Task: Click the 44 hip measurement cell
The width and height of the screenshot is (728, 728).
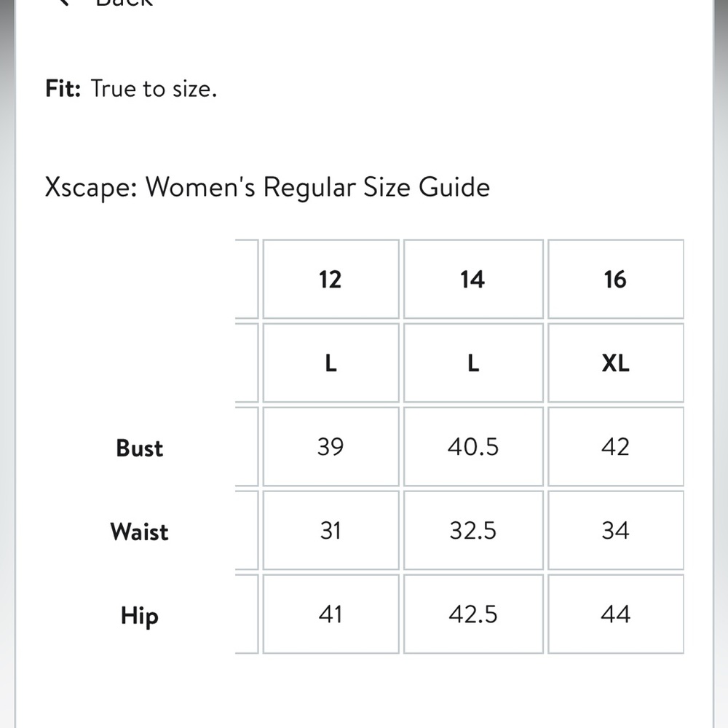Action: click(616, 614)
